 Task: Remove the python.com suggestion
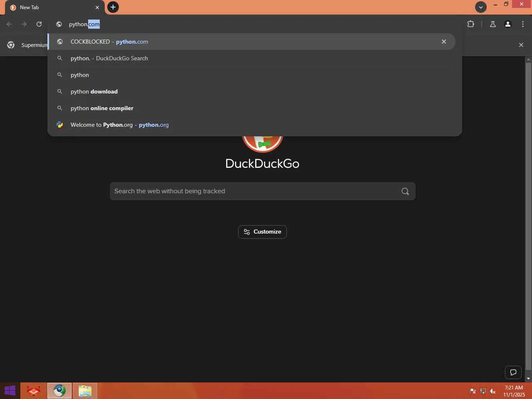[444, 42]
